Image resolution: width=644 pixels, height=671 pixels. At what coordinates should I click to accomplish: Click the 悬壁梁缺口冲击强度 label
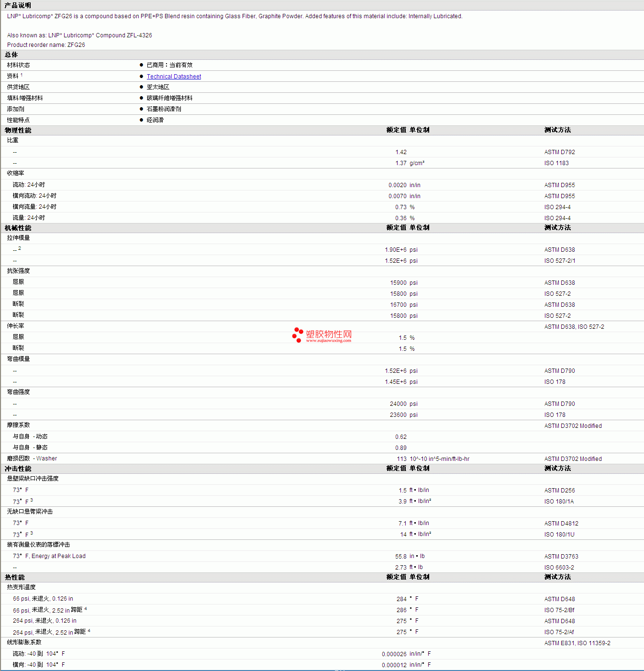(33, 479)
